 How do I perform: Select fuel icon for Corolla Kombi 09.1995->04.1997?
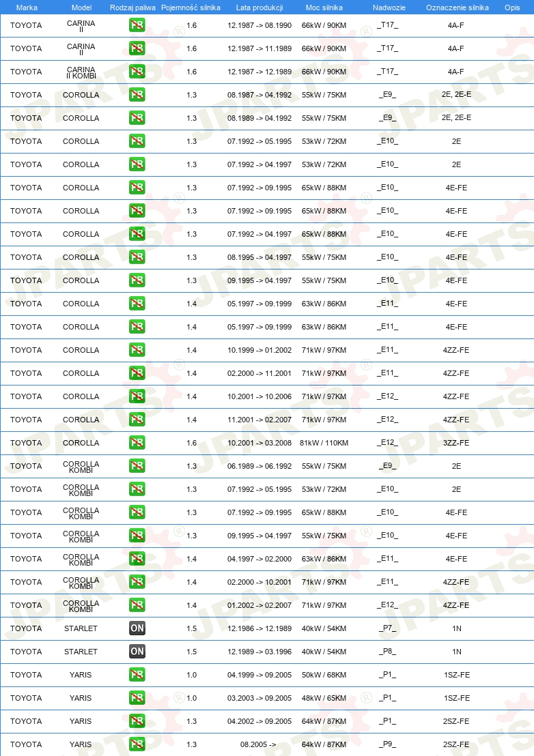(137, 535)
